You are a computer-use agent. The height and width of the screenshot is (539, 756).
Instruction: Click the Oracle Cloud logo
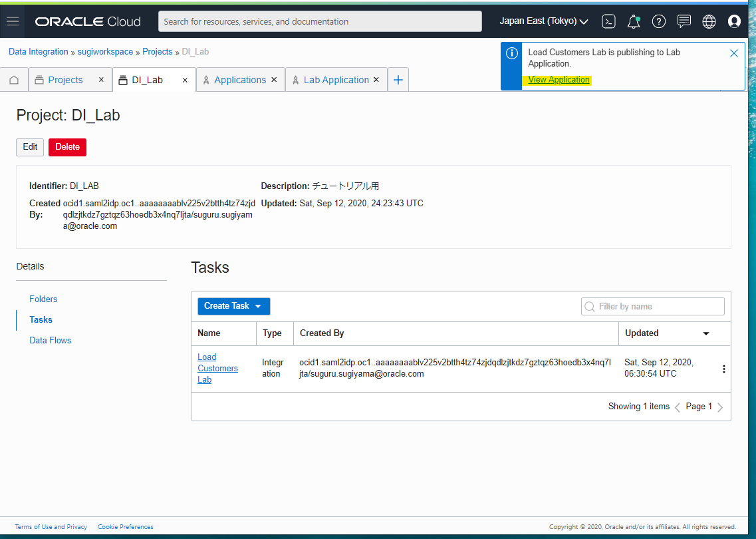[88, 21]
